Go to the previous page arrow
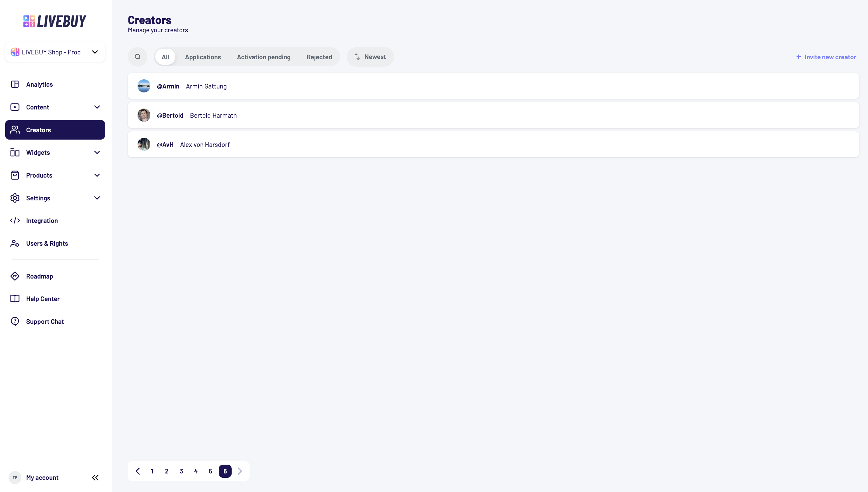The width and height of the screenshot is (868, 492). [x=138, y=471]
